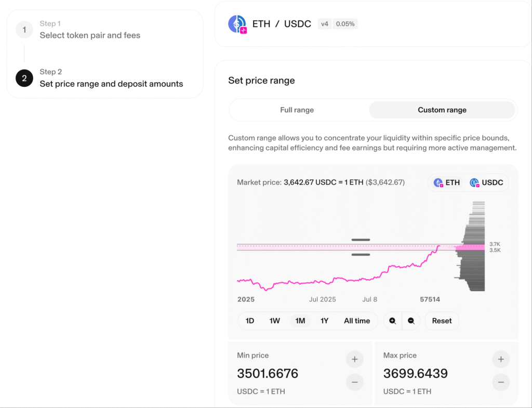532x408 pixels.
Task: Zoom in on the price chart
Action: coord(393,321)
